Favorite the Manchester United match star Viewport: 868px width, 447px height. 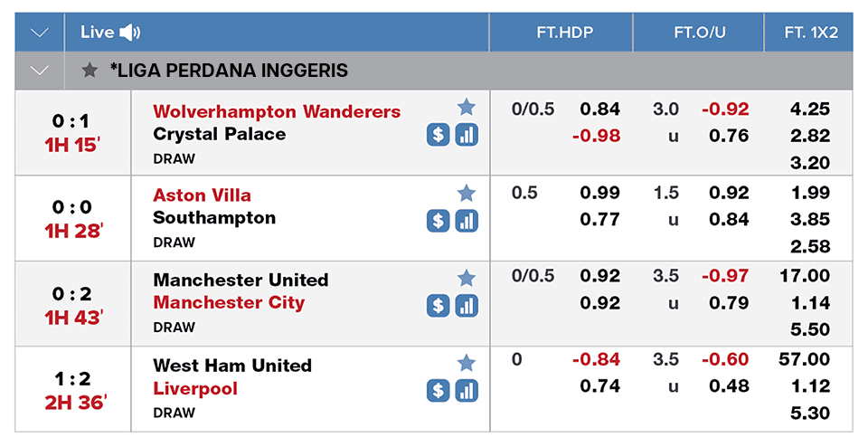coord(467,278)
